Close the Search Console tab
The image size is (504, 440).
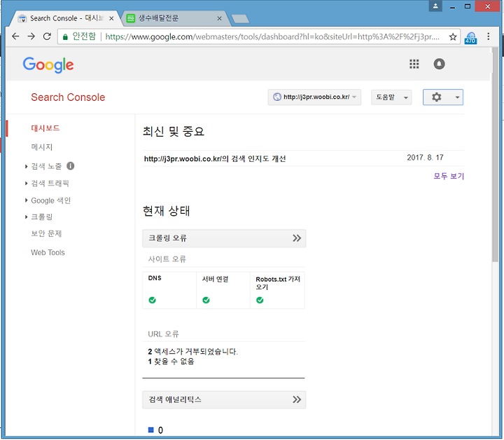tap(111, 18)
